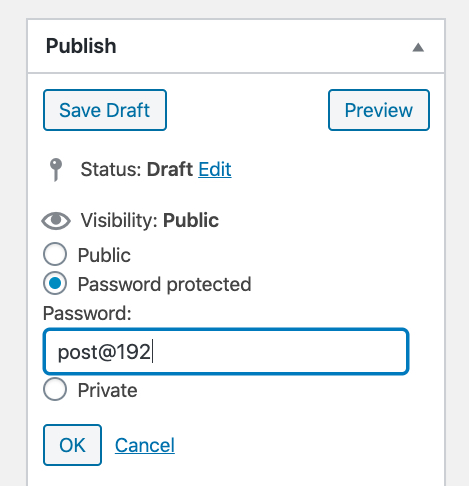Click the pin icon beside Status
The height and width of the screenshot is (486, 469).
pyautogui.click(x=56, y=169)
